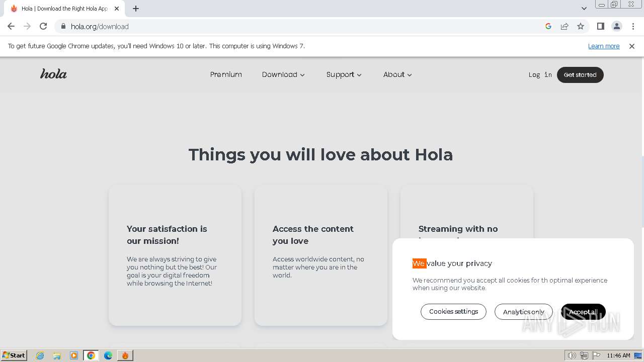Open the Hola flame taskbar icon
644x362 pixels.
coord(125,355)
